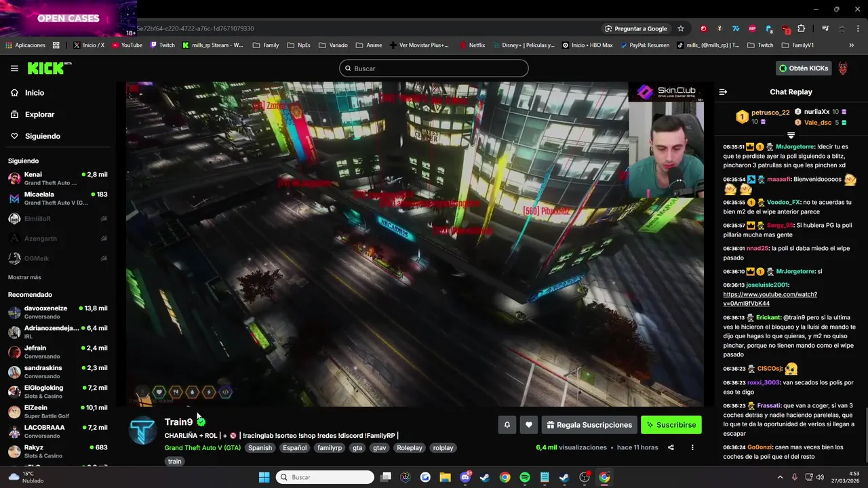The width and height of the screenshot is (868, 488).
Task: Open Explorar in the sidebar
Action: [39, 115]
